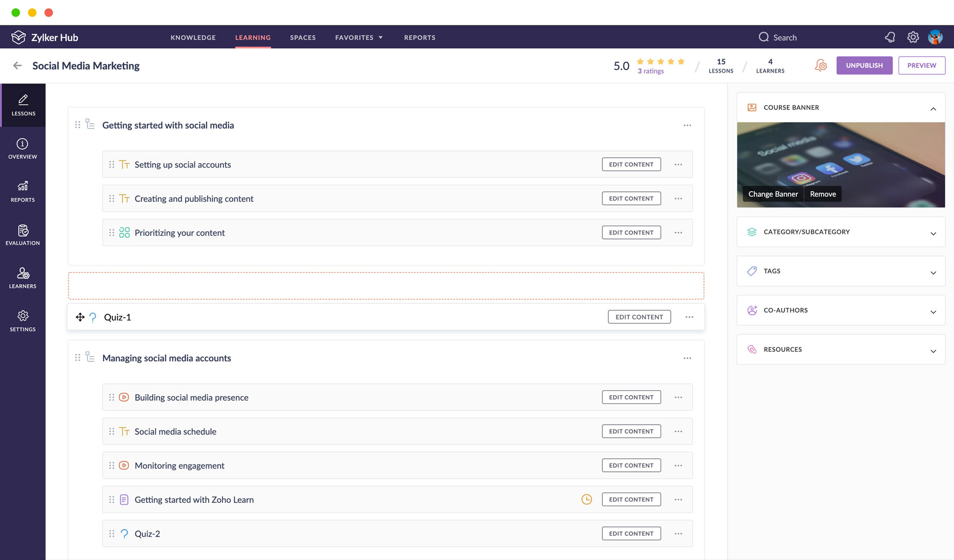
Task: Edit content of Monitoring engagement lesson
Action: (x=631, y=465)
